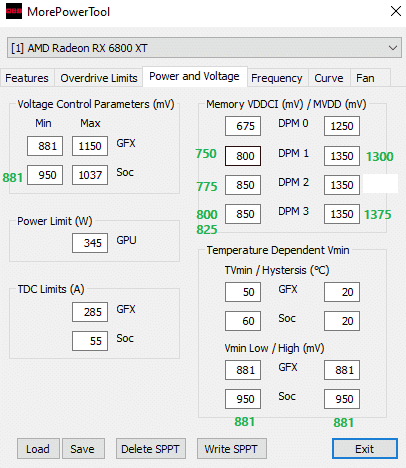Edit the Soc Hysteresis field
The width and height of the screenshot is (406, 468).
342,321
